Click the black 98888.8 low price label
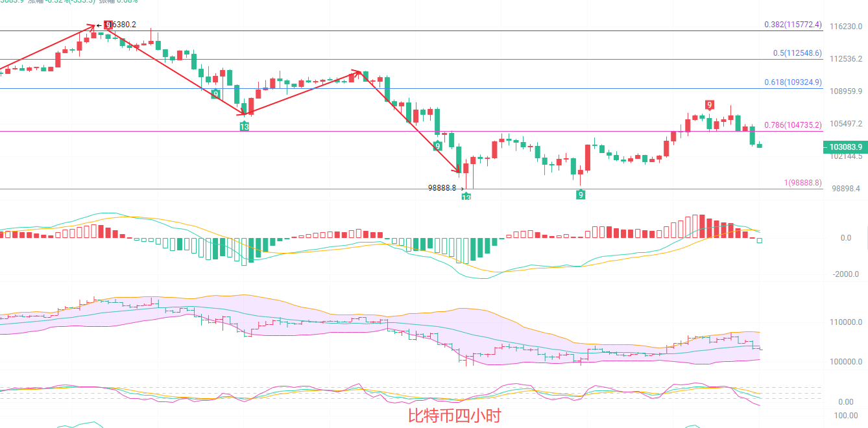Screen dimensions: 868x428 click(x=442, y=188)
